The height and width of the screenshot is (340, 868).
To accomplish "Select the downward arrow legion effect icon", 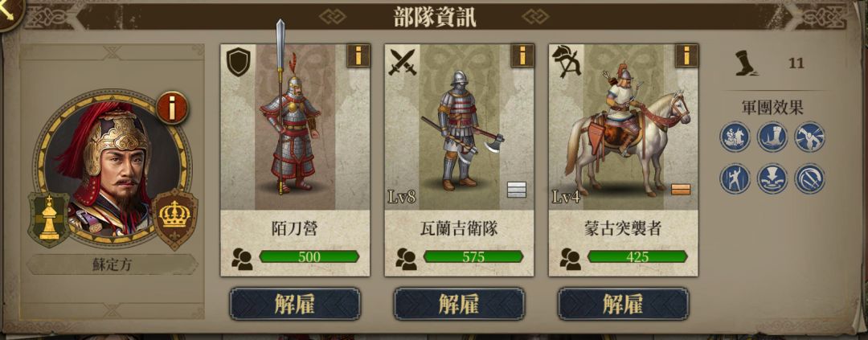I will tap(772, 178).
